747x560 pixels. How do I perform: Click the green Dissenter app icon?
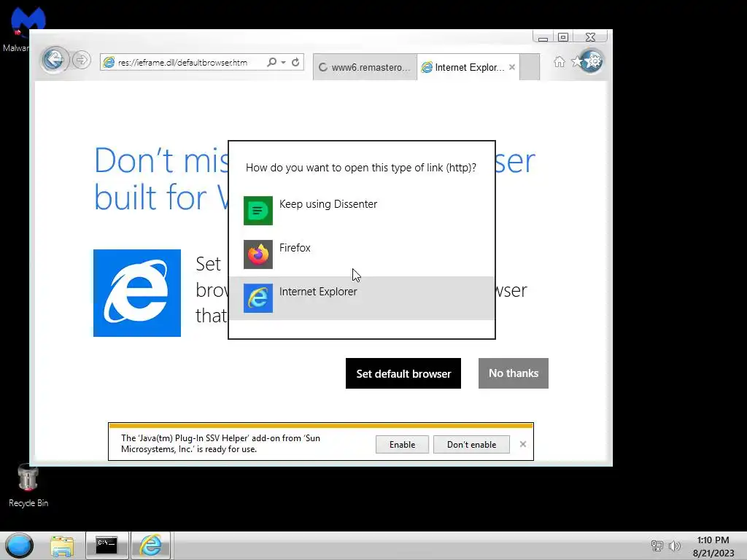[258, 211]
